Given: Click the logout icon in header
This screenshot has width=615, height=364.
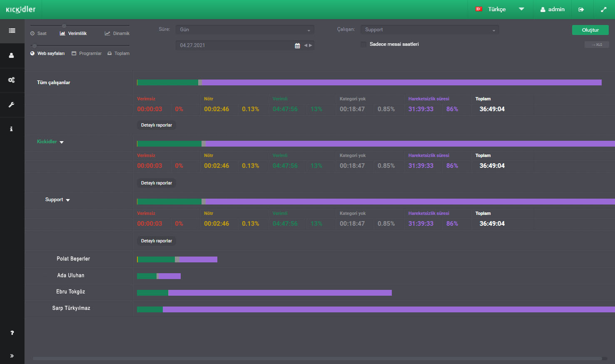Looking at the screenshot, I should tap(581, 10).
